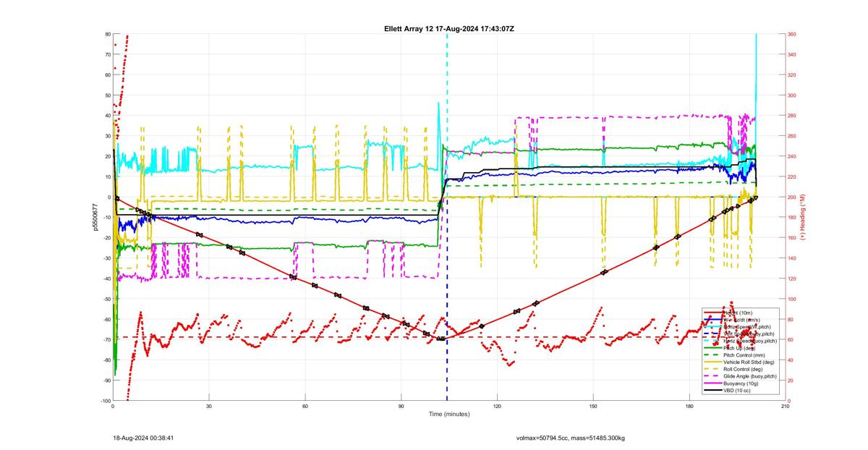The image size is (868, 450).
Task: Click the 200 tick on the heading axis
Action: (x=793, y=197)
